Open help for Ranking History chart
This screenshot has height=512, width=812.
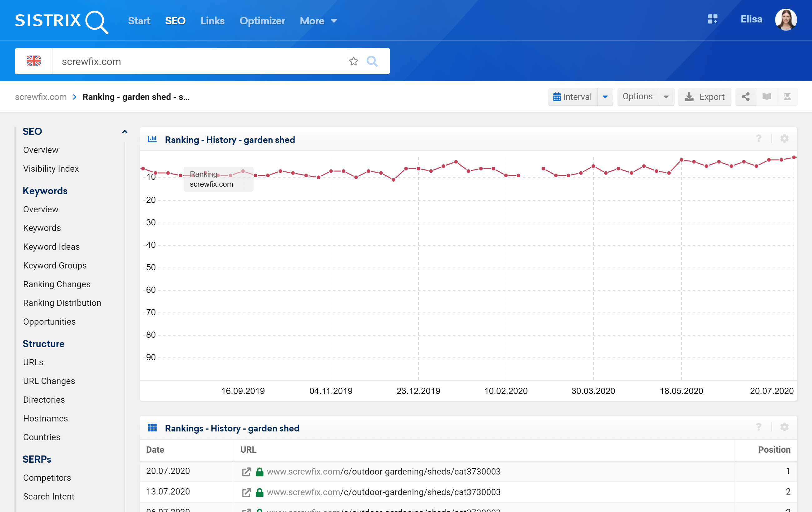click(x=758, y=139)
